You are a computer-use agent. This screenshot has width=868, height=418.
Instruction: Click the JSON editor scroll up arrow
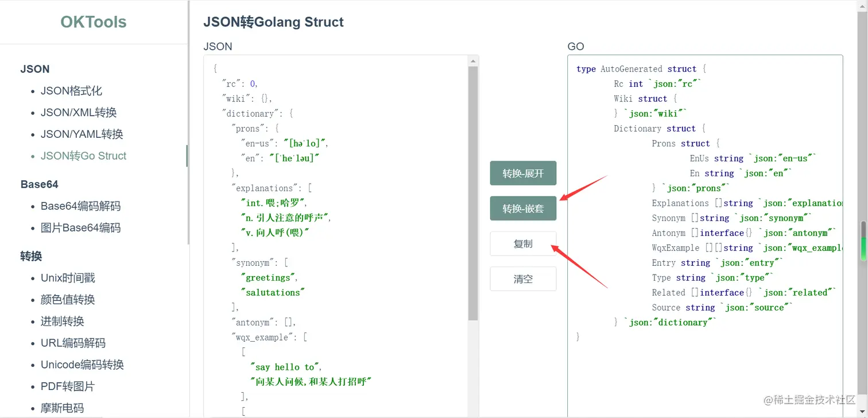pyautogui.click(x=473, y=61)
